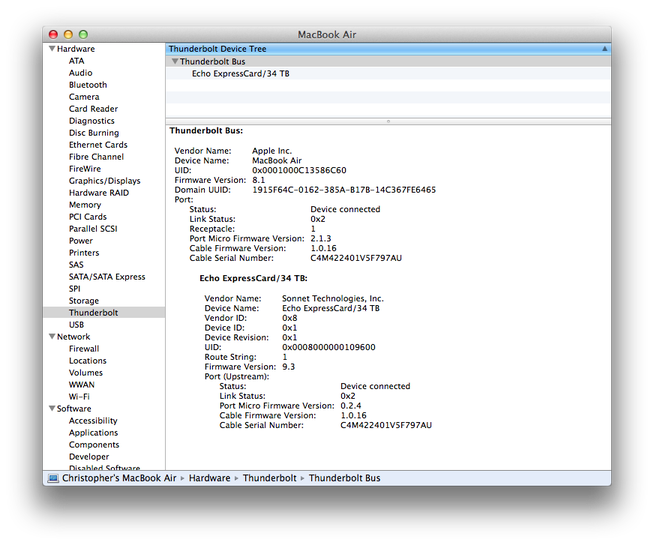Click the Sonnet Technologies, Inc. vendor name
Screen dimensions: 654x545
pyautogui.click(x=333, y=299)
